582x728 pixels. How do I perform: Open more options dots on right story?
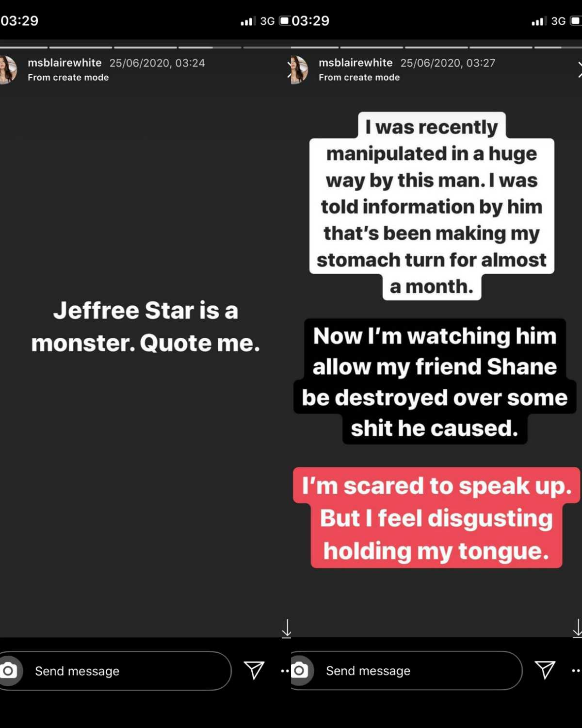576,671
